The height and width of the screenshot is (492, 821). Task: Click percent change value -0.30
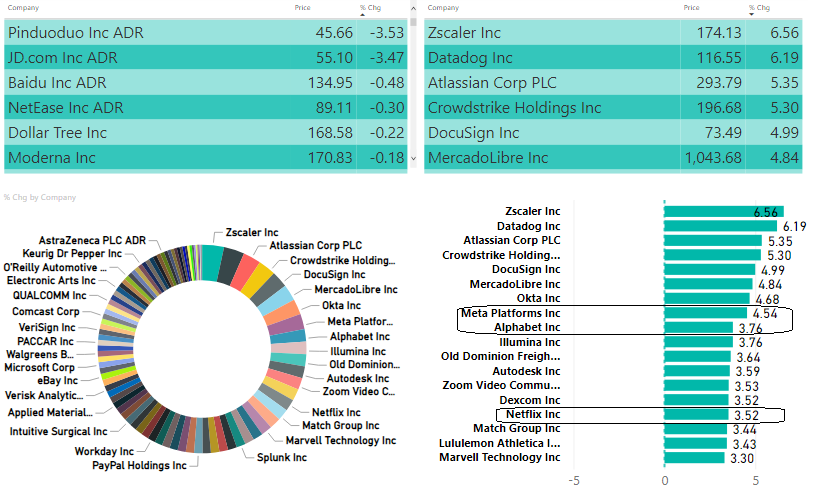pyautogui.click(x=387, y=108)
